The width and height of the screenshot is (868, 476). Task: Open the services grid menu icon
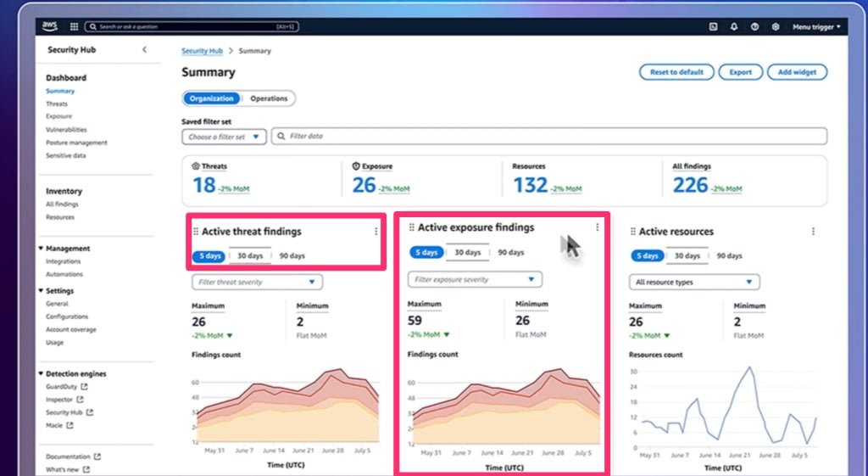75,26
